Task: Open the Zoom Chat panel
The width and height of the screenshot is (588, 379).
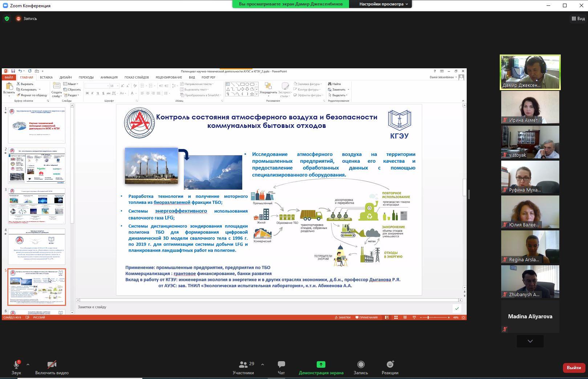Action: pos(281,367)
